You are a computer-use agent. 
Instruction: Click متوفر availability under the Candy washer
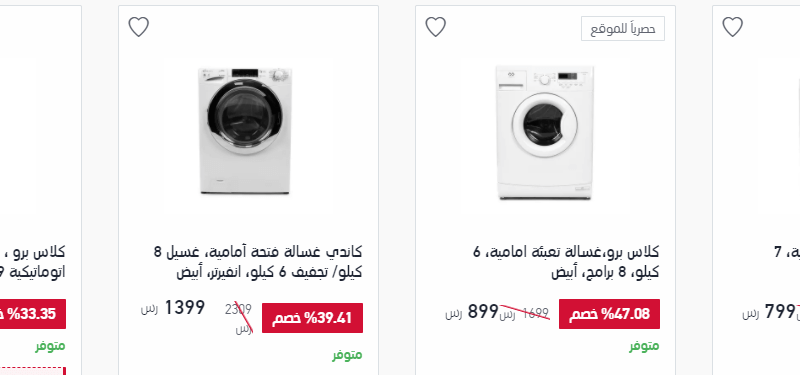[x=347, y=355]
